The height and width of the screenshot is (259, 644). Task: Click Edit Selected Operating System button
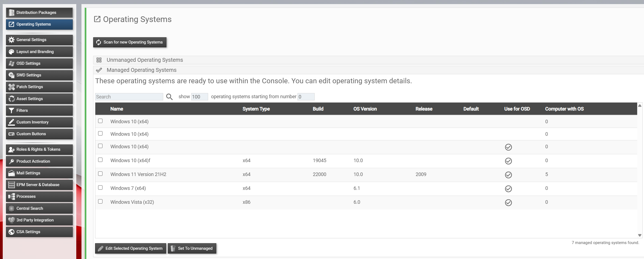(130, 248)
